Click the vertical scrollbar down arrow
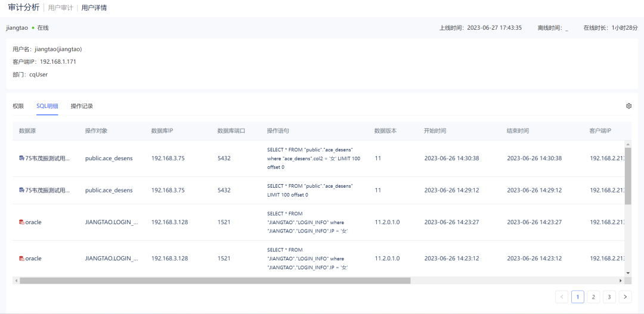The image size is (644, 314). [x=627, y=273]
